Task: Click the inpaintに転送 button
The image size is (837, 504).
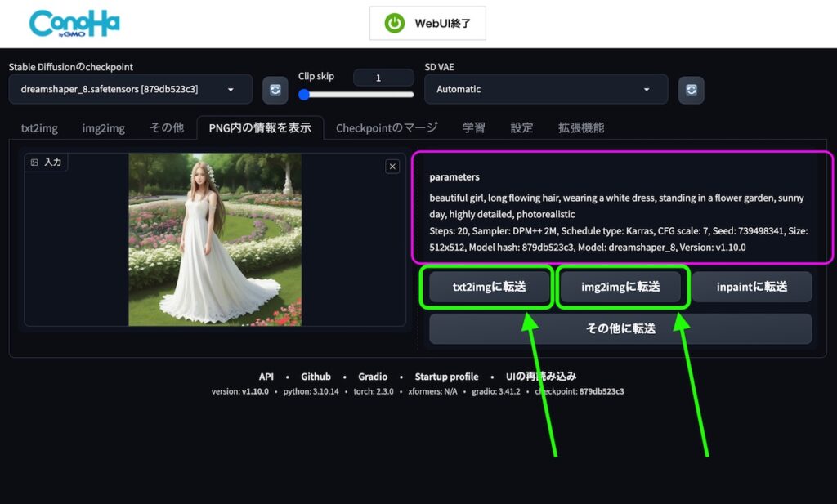Action: [x=751, y=287]
